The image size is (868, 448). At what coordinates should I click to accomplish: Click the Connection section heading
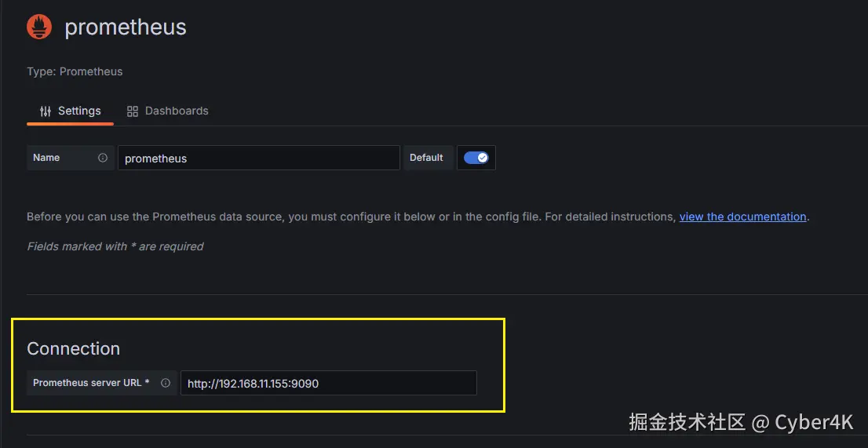click(x=74, y=348)
